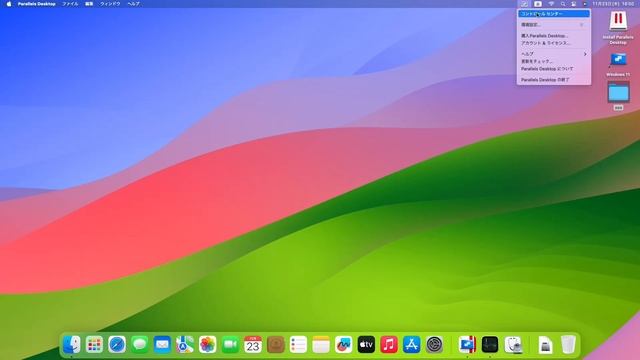Open the Wi-Fi status icon
The height and width of the screenshot is (360, 640).
pos(551,4)
